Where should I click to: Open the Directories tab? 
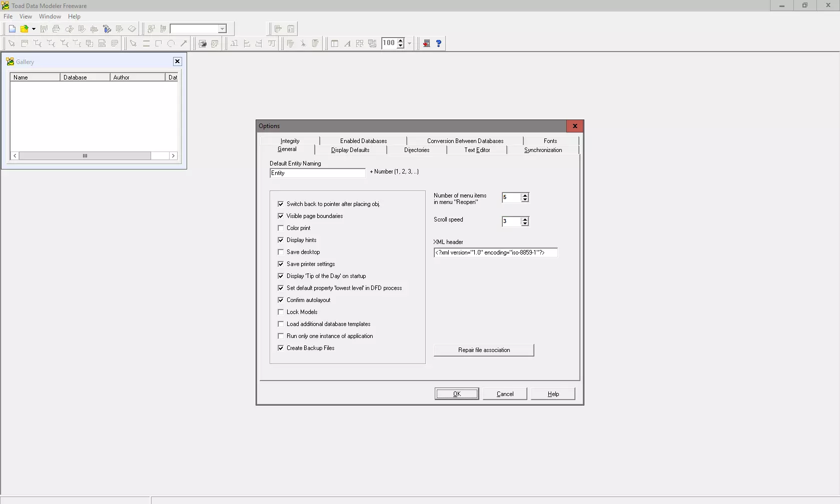tap(417, 150)
